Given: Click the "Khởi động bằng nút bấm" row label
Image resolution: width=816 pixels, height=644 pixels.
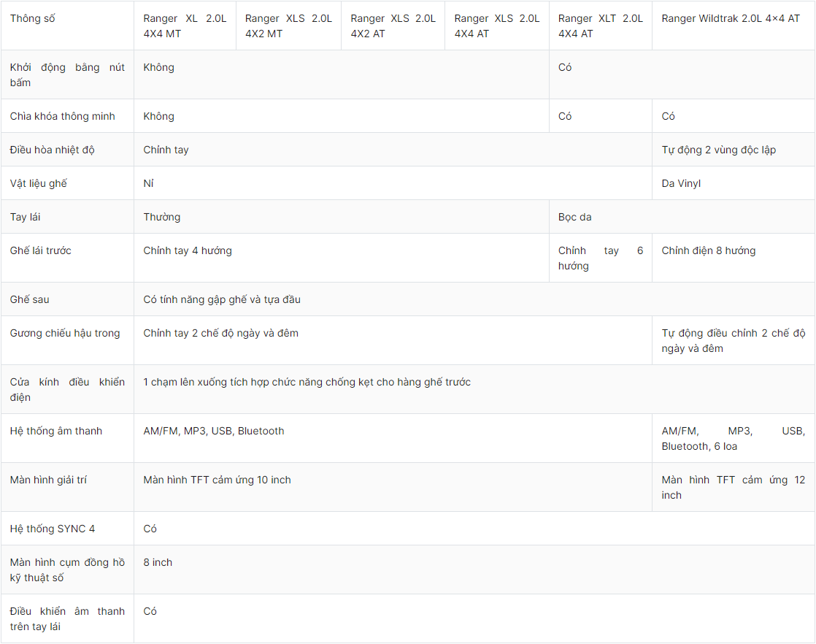Looking at the screenshot, I should tap(67, 75).
